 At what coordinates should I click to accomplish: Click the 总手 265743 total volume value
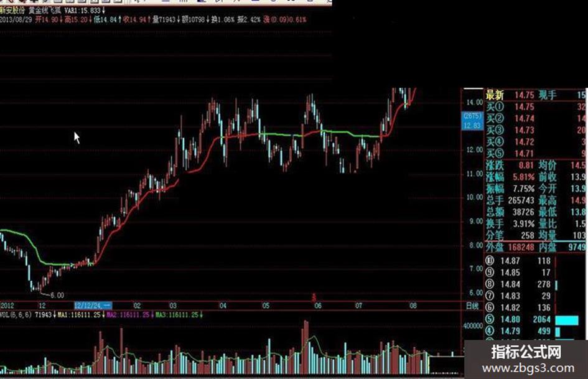coord(521,200)
